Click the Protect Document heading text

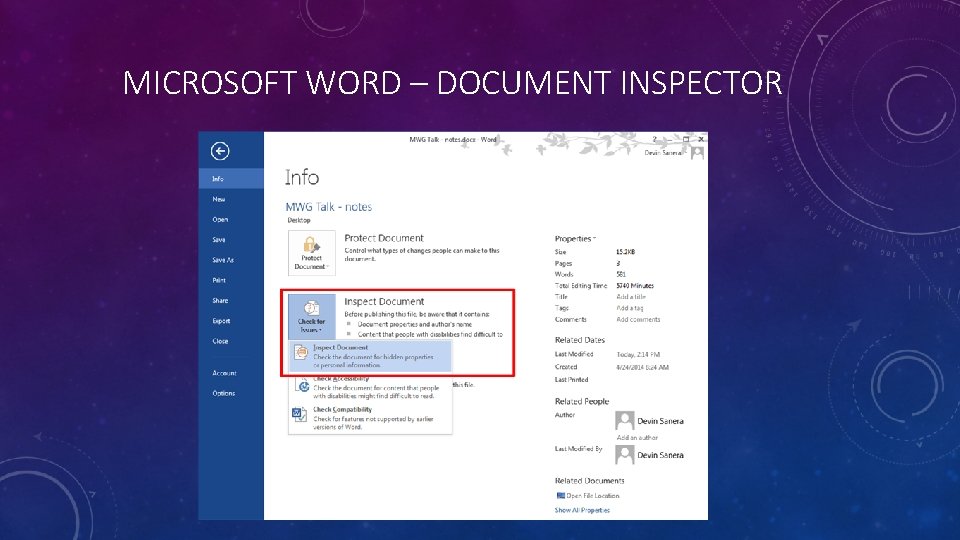click(x=384, y=238)
